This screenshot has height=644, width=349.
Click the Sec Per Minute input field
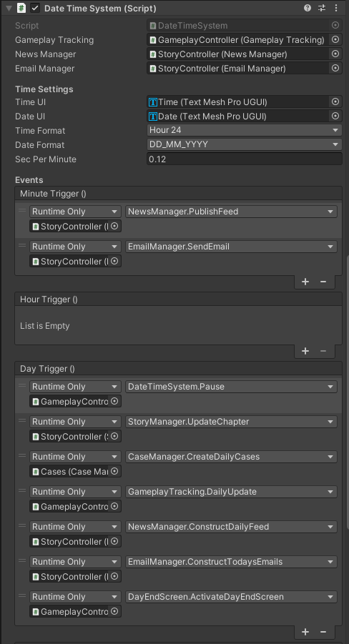(244, 159)
